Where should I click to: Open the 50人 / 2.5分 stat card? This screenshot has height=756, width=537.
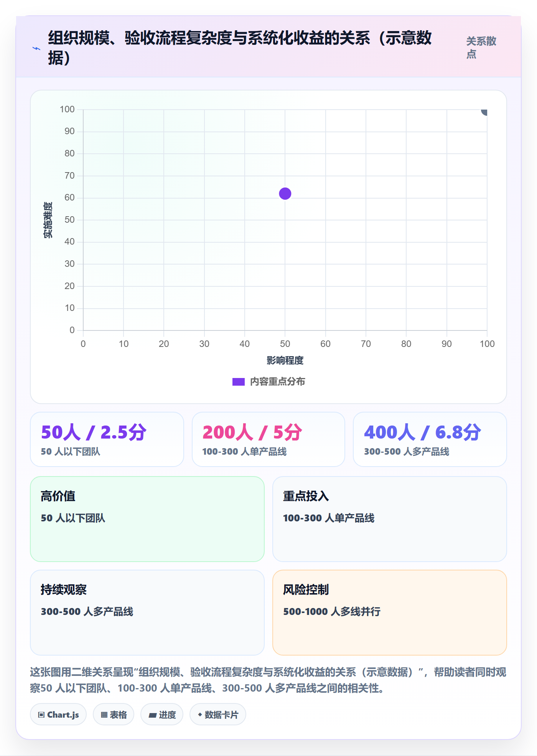coord(107,439)
